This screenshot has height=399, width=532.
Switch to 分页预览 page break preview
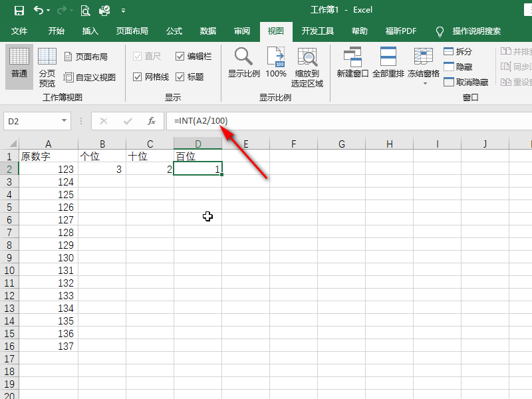coord(47,66)
